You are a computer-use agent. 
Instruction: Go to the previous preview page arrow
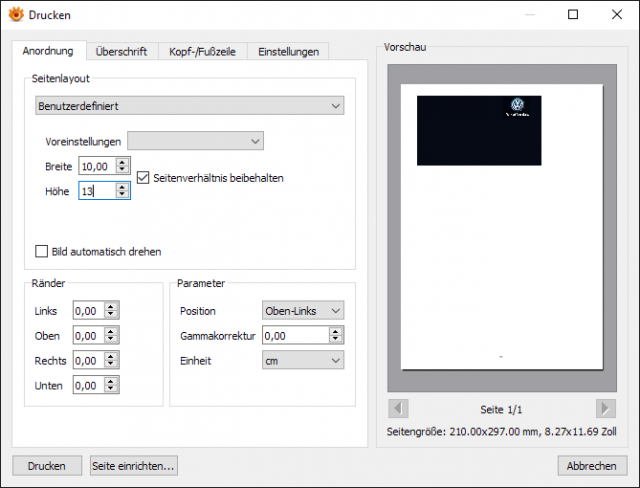pyautogui.click(x=398, y=409)
